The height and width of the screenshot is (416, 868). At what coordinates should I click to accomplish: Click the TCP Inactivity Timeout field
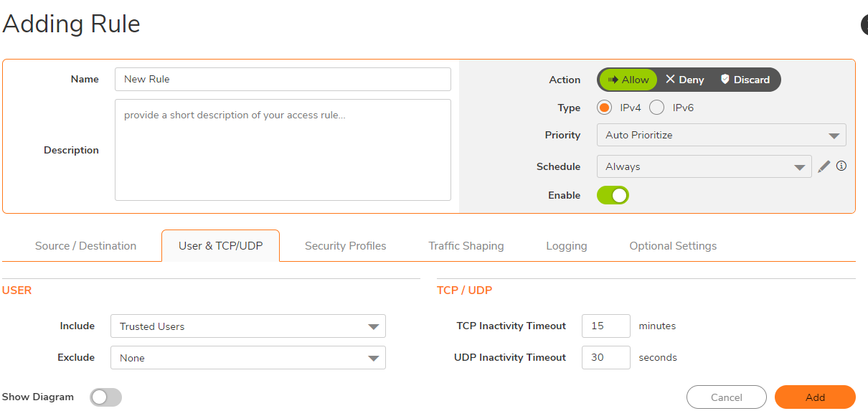click(605, 326)
